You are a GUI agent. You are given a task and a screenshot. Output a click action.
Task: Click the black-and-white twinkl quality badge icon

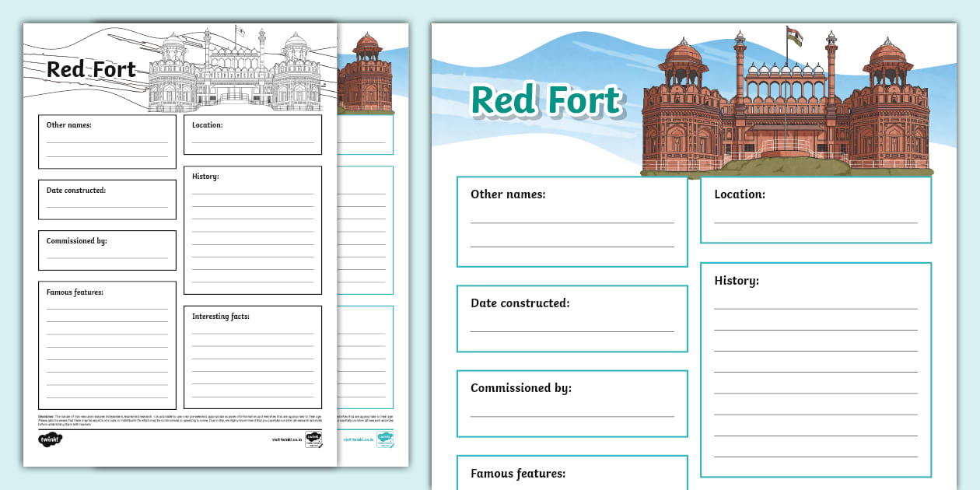tap(313, 439)
